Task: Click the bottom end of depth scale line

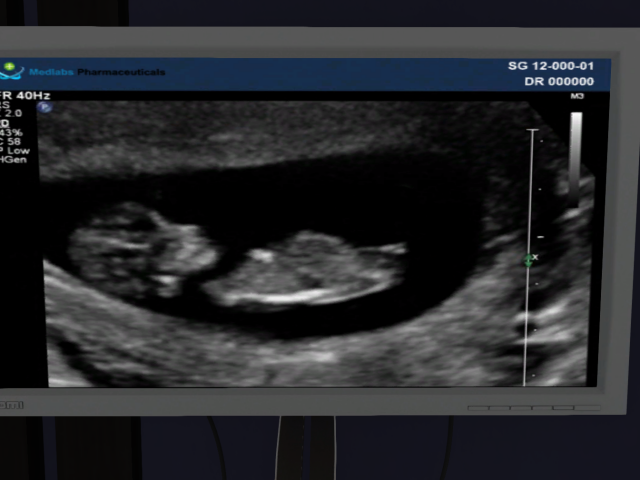Action: pyautogui.click(x=527, y=383)
